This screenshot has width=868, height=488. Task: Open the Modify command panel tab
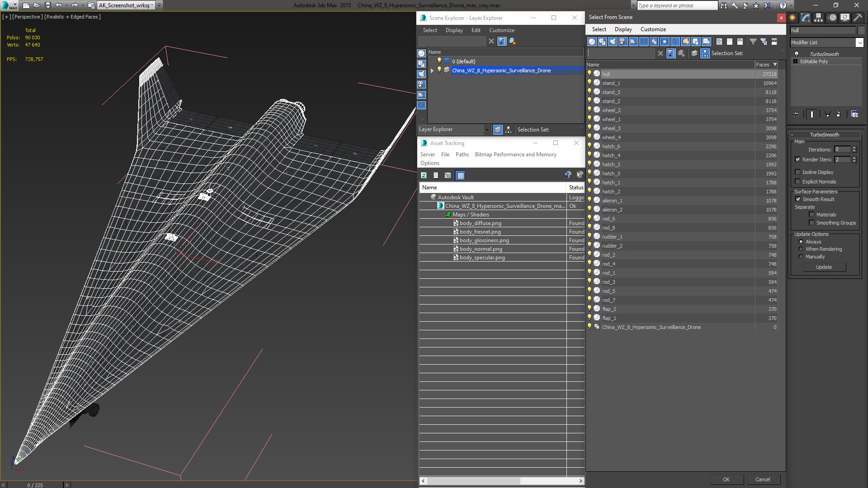(x=806, y=18)
